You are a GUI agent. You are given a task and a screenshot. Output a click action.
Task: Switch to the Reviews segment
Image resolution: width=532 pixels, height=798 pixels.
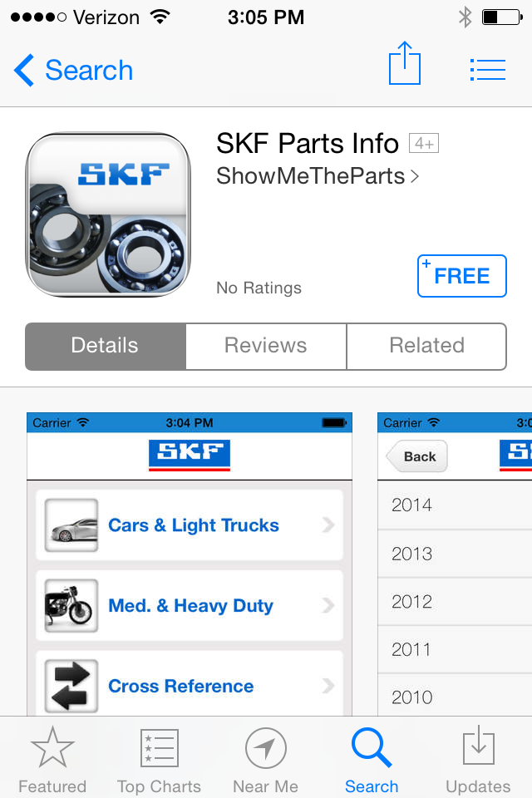[266, 346]
